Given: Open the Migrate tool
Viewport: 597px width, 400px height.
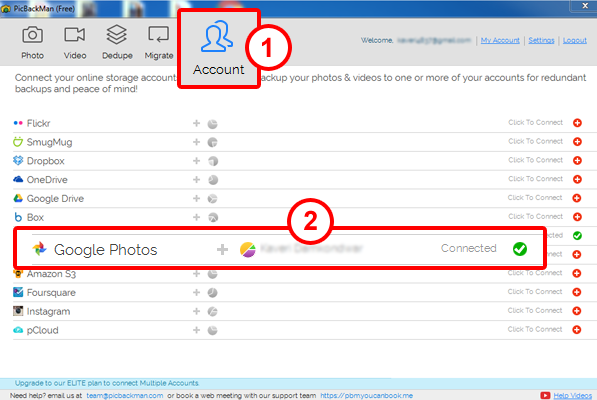Looking at the screenshot, I should click(159, 43).
